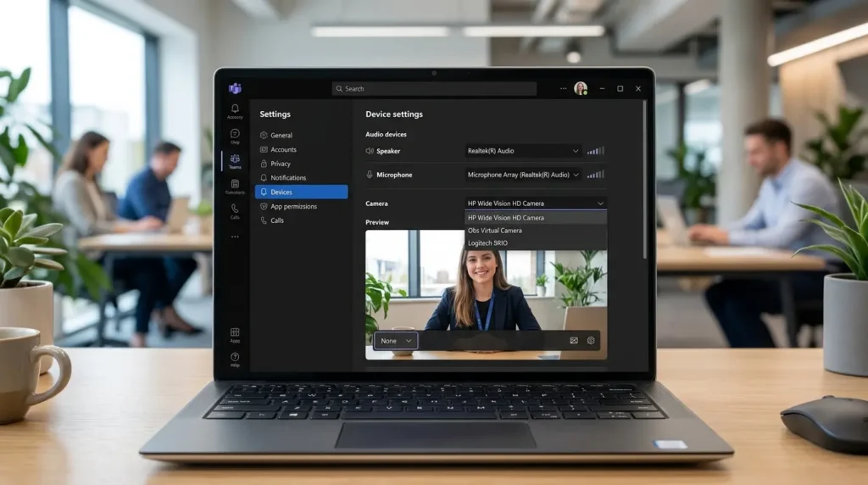Click the Microphone level bars
The height and width of the screenshot is (485, 868).
(x=596, y=175)
